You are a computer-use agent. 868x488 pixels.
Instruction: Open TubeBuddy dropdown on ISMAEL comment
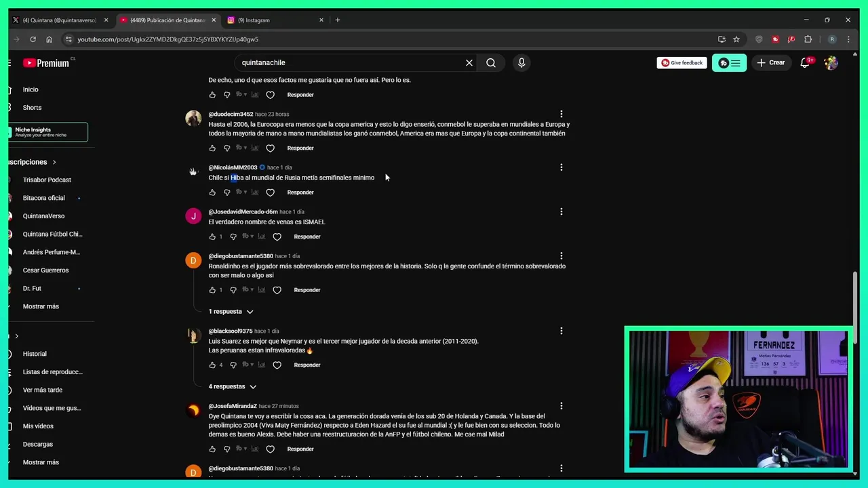tap(248, 237)
